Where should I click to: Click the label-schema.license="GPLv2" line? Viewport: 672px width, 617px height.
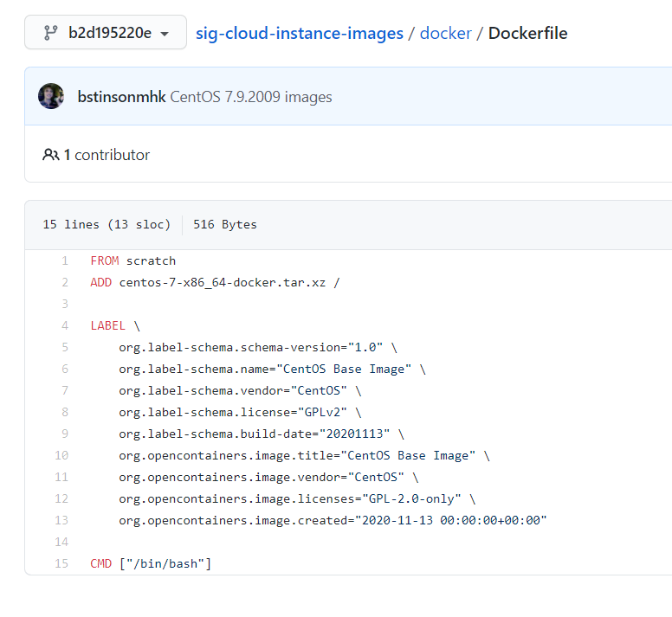(x=240, y=412)
